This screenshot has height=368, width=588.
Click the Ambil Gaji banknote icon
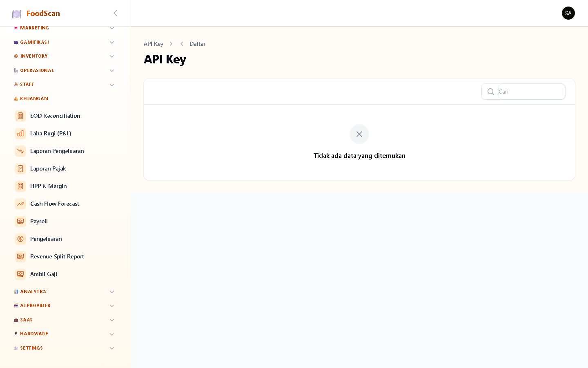click(20, 274)
